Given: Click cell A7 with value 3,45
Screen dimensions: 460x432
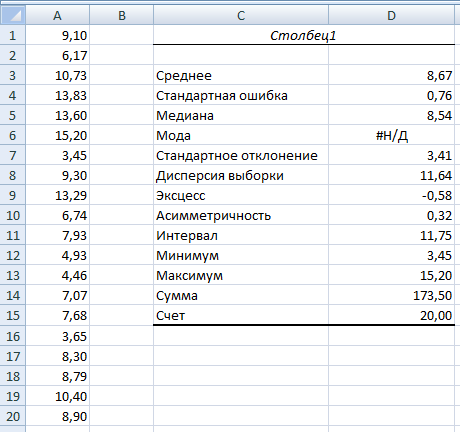Looking at the screenshot, I should pos(57,155).
